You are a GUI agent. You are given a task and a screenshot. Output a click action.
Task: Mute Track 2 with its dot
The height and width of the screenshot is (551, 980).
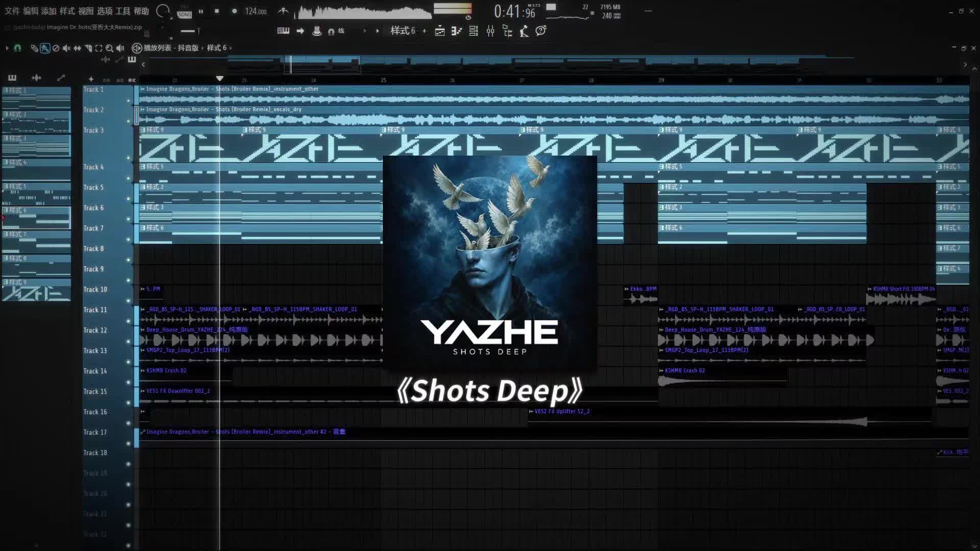click(129, 121)
